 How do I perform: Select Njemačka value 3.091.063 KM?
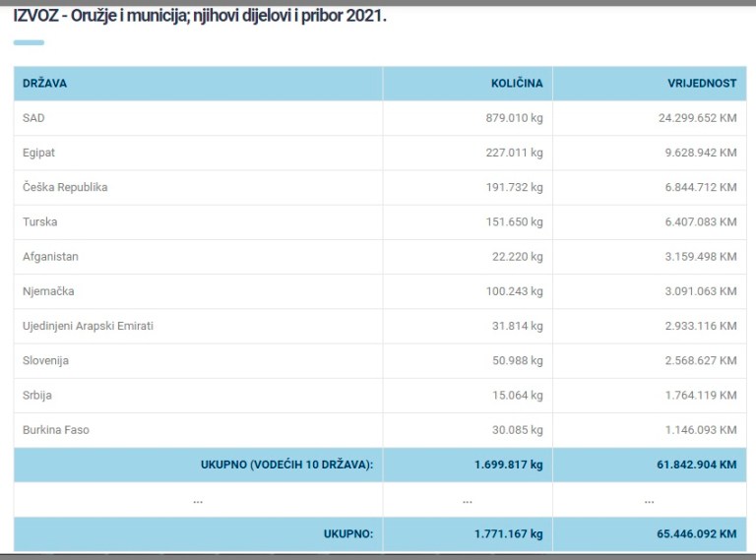click(x=700, y=291)
